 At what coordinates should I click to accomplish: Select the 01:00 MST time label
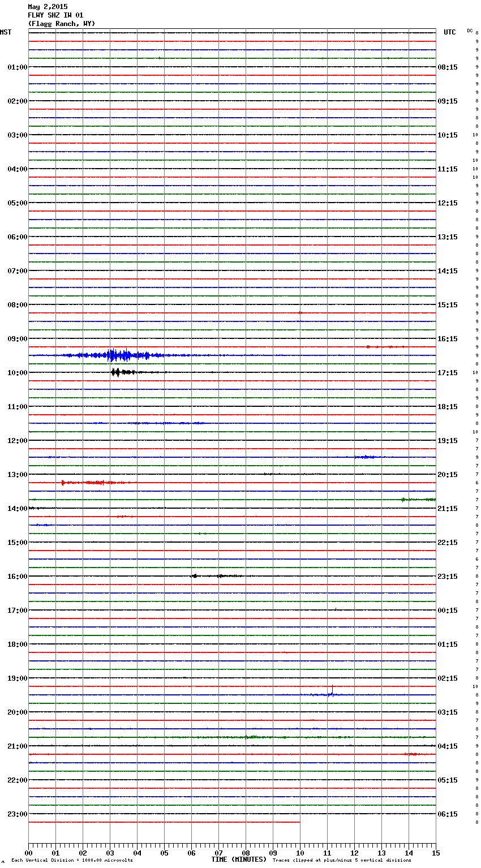tap(18, 67)
